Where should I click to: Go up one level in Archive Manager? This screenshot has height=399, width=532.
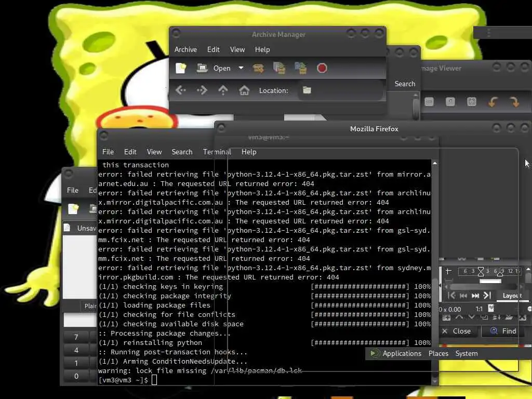click(x=223, y=90)
